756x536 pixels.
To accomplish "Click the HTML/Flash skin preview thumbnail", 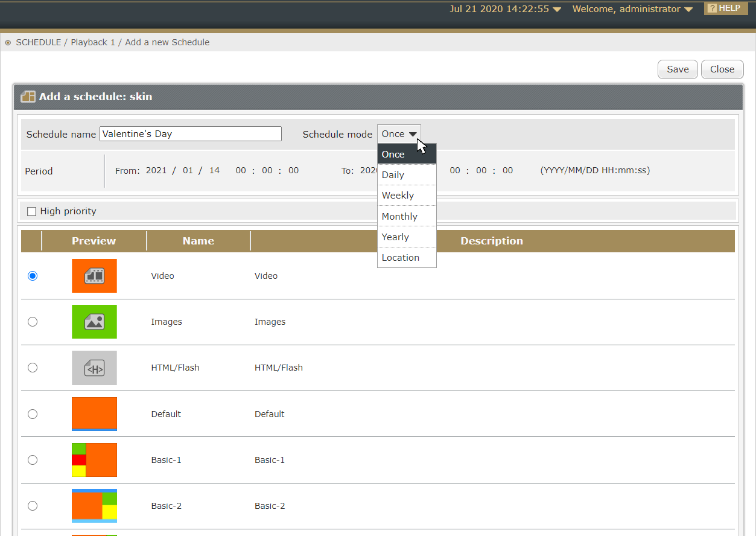I will pyautogui.click(x=94, y=368).
